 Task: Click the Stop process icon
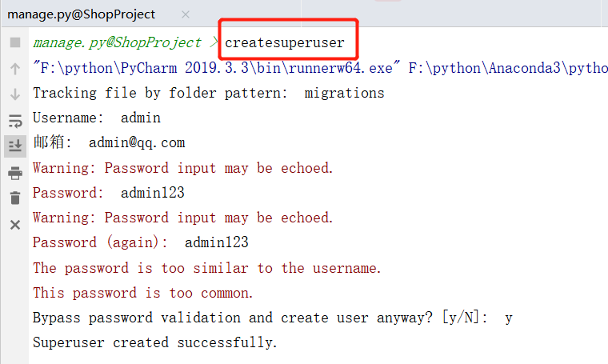(x=15, y=42)
